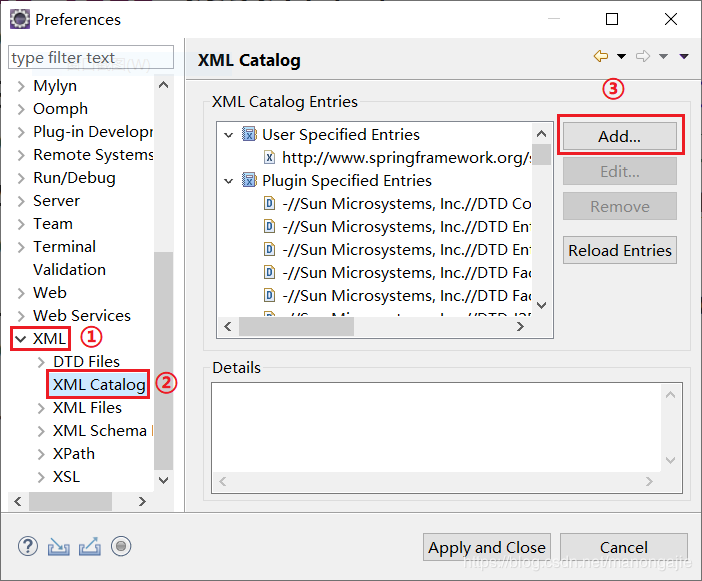Image resolution: width=702 pixels, height=581 pixels.
Task: Expand the XML Schema node
Action: (41, 431)
